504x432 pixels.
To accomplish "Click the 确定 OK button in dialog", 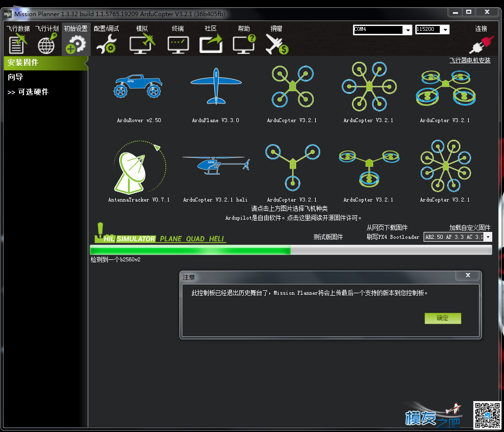I will [x=443, y=318].
